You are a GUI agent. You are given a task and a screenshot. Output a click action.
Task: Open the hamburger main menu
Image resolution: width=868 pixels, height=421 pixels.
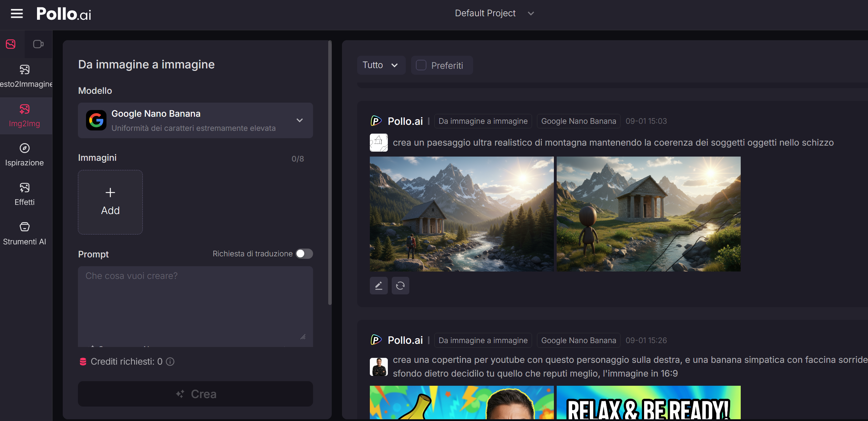(17, 14)
